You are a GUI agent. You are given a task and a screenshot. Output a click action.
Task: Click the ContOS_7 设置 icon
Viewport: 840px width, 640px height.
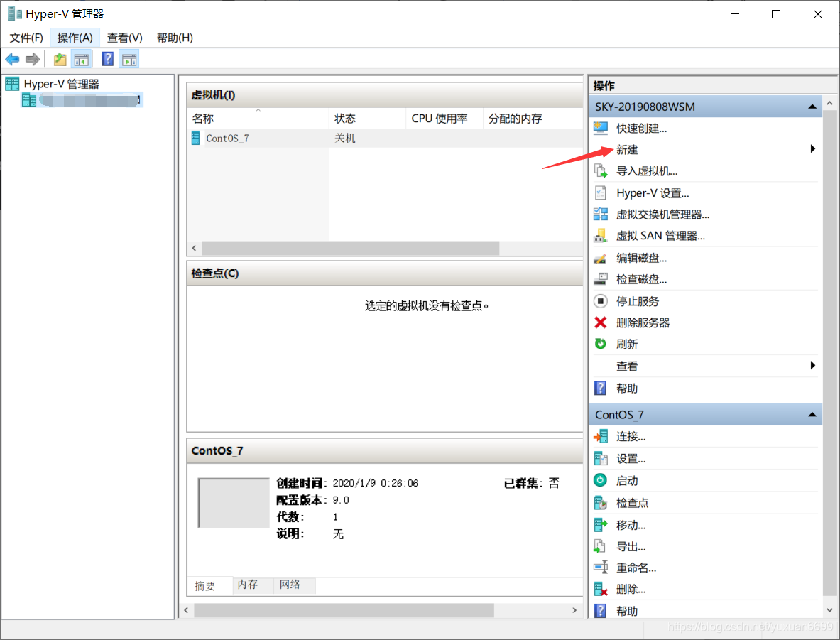(x=601, y=459)
